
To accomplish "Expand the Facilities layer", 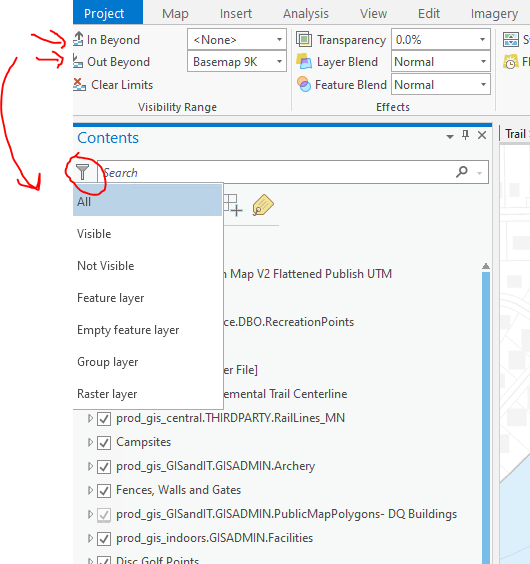I will click(90, 538).
